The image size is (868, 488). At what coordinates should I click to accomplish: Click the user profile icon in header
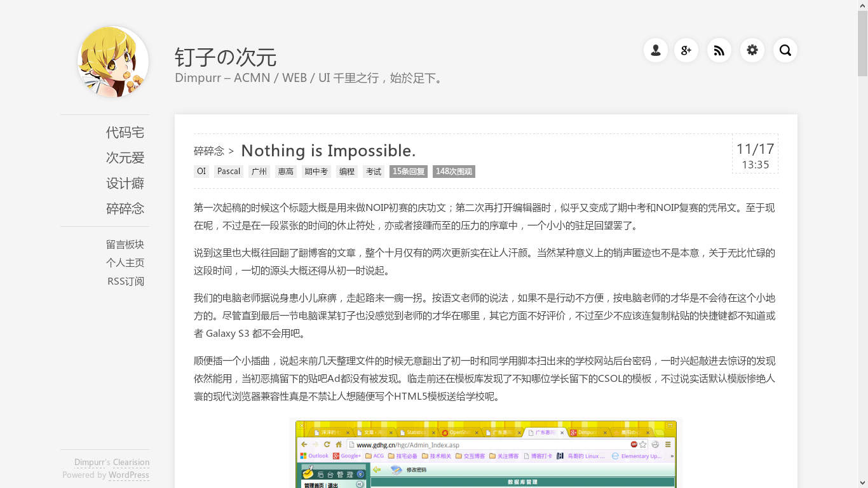tap(655, 50)
